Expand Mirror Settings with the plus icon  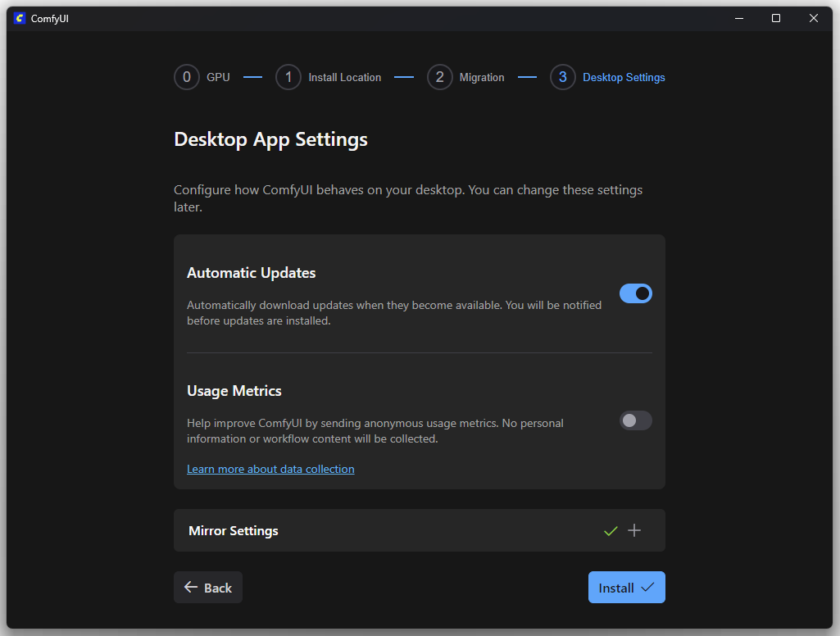pyautogui.click(x=634, y=531)
